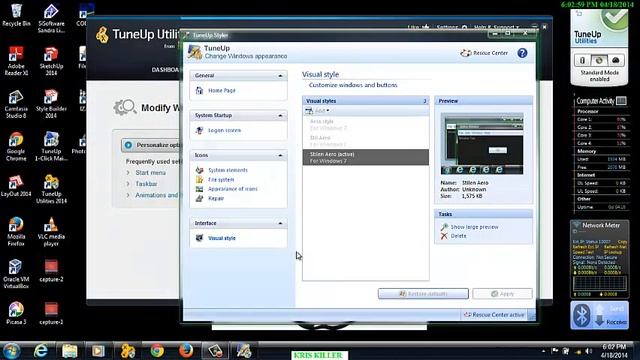Enable Economy mode in TuneUp gadget
The height and width of the screenshot is (360, 640).
582,60
